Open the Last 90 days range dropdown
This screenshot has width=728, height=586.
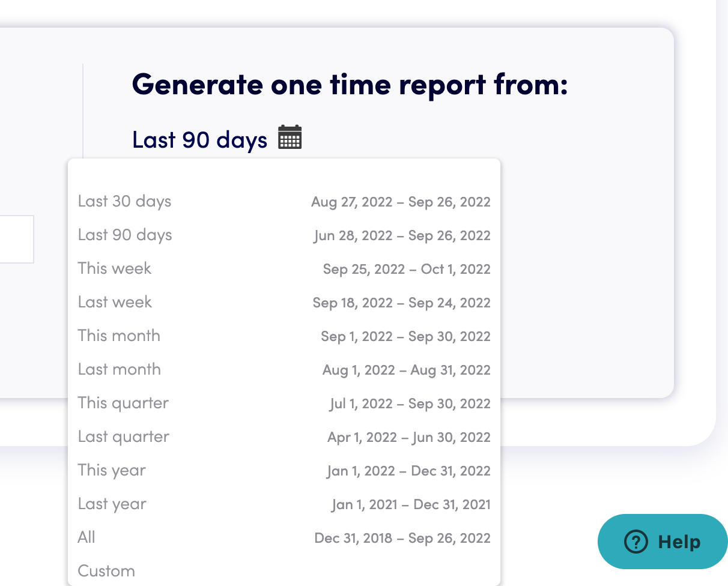[x=199, y=140]
